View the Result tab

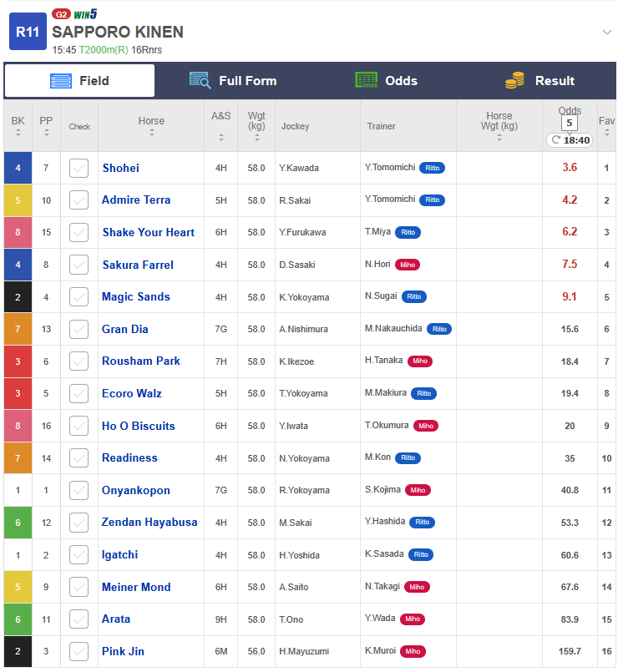(539, 81)
